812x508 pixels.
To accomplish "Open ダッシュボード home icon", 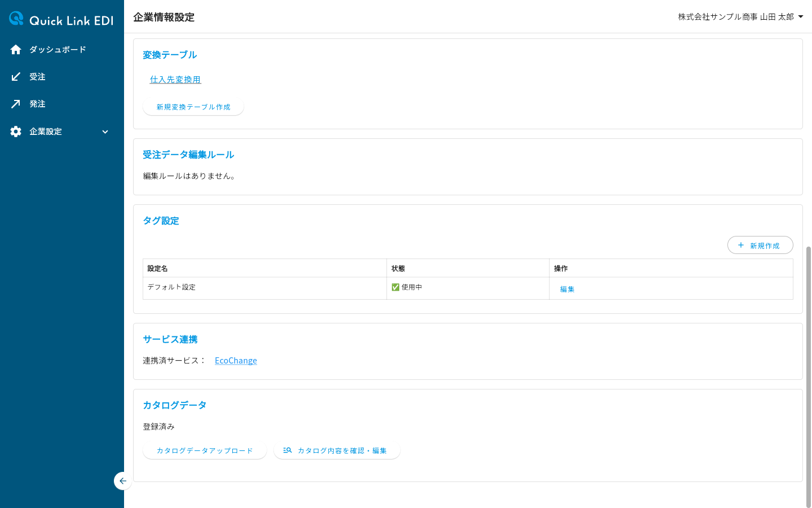I will (x=16, y=50).
